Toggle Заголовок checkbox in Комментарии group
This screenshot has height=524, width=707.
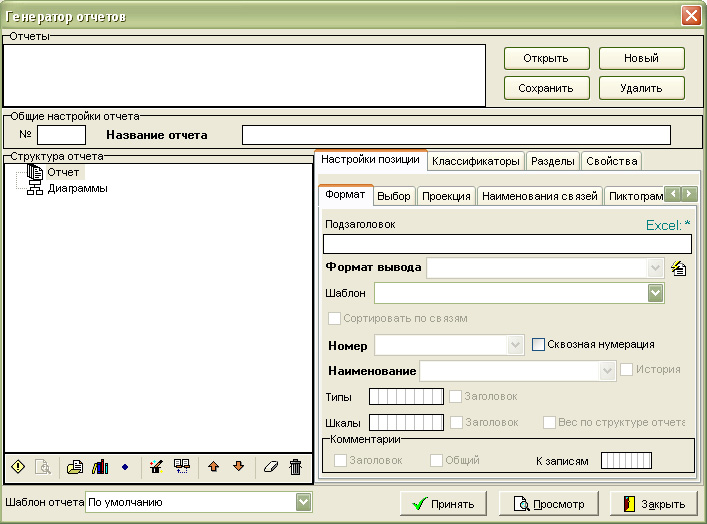[x=340, y=460]
